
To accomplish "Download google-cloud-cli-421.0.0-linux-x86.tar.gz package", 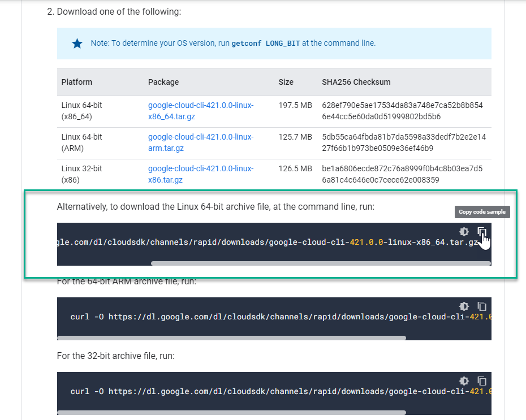I will tap(201, 174).
